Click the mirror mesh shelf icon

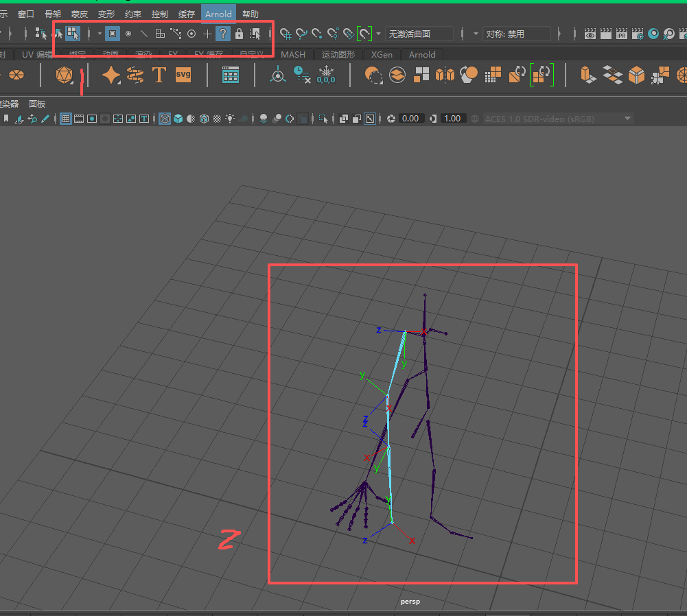pyautogui.click(x=445, y=75)
